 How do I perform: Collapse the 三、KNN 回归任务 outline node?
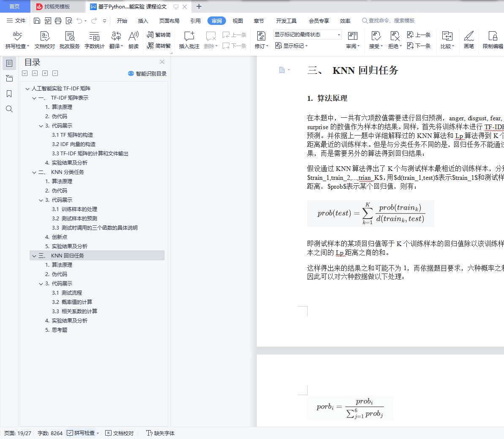(34, 256)
